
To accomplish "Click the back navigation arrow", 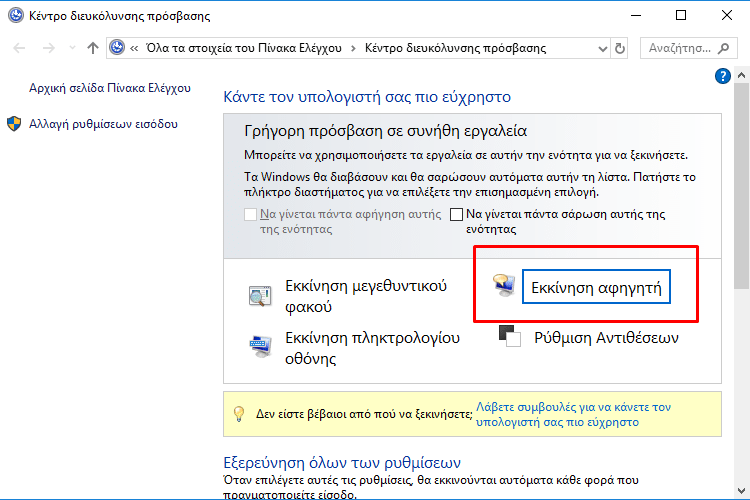I will point(20,48).
